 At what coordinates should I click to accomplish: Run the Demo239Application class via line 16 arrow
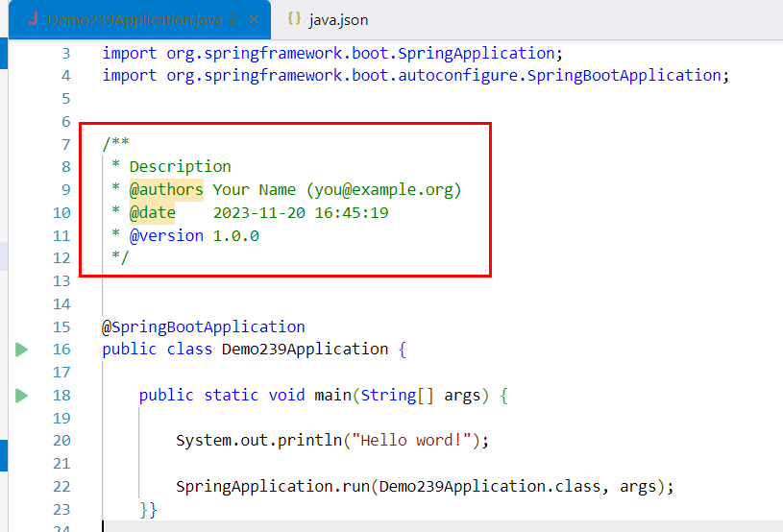21,350
